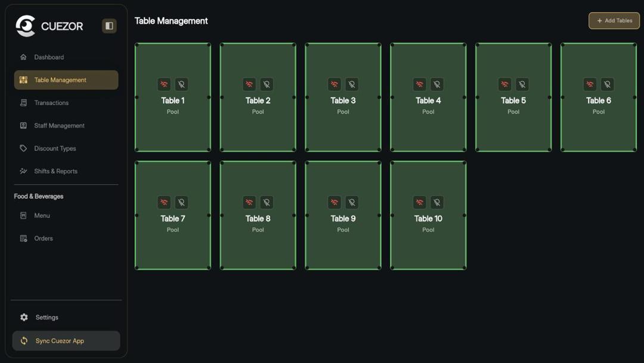Click the Settings gear icon
The width and height of the screenshot is (644, 363).
pyautogui.click(x=23, y=317)
